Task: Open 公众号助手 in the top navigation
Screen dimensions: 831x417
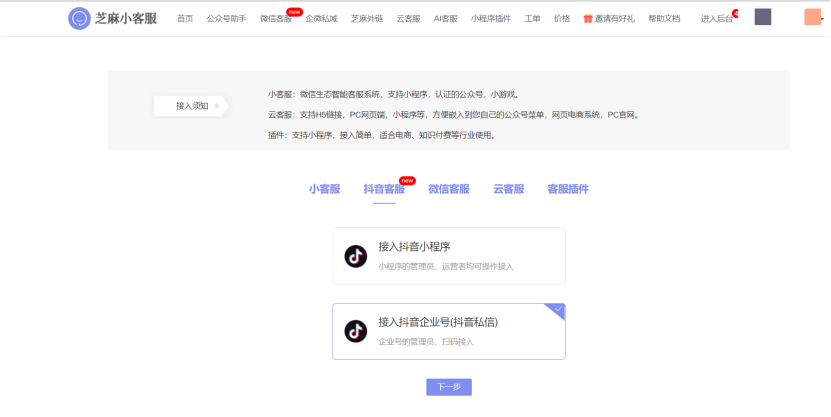Action: point(226,19)
